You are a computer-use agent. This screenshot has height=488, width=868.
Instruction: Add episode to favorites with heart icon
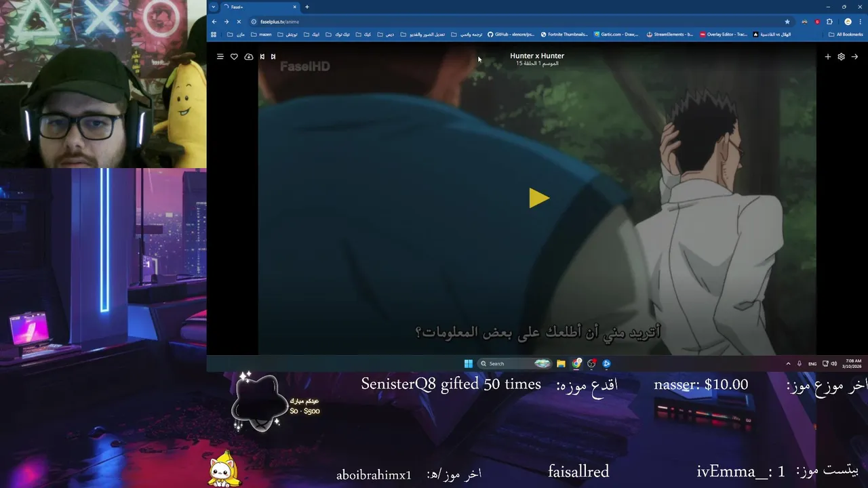pos(234,56)
